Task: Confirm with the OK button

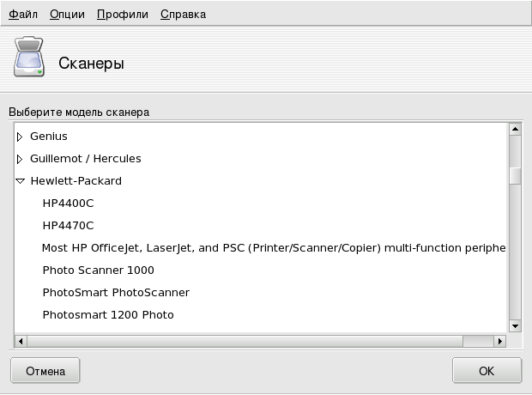Action: [487, 371]
